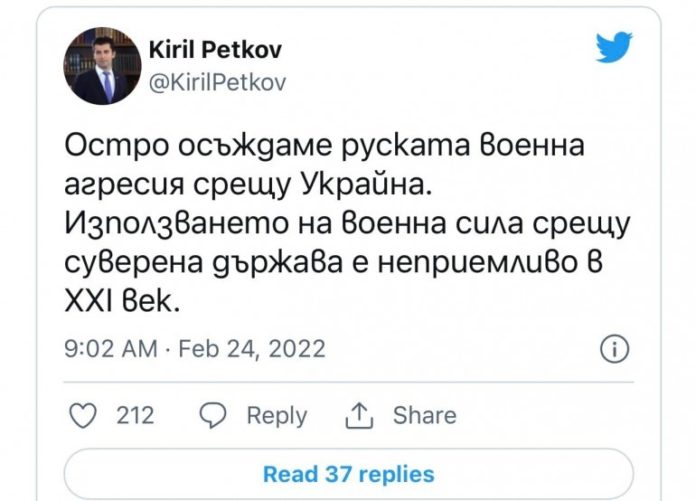The image size is (696, 501).
Task: Click "XXI век" at the tweet's end
Action: [123, 302]
